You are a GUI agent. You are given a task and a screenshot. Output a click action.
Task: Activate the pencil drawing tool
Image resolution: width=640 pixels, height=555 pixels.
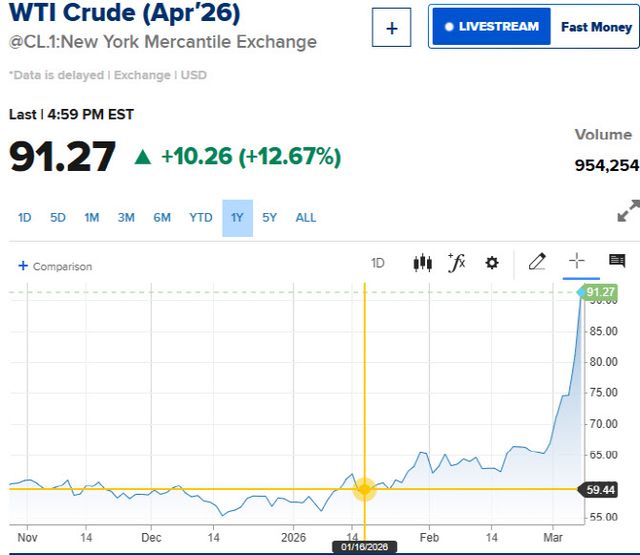(x=537, y=262)
